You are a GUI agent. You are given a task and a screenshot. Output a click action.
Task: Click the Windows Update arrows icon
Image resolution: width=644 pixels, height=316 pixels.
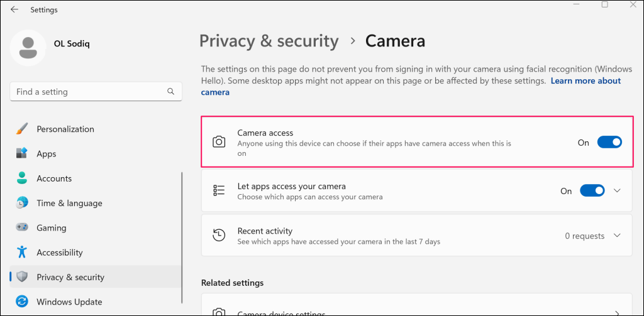click(x=22, y=302)
